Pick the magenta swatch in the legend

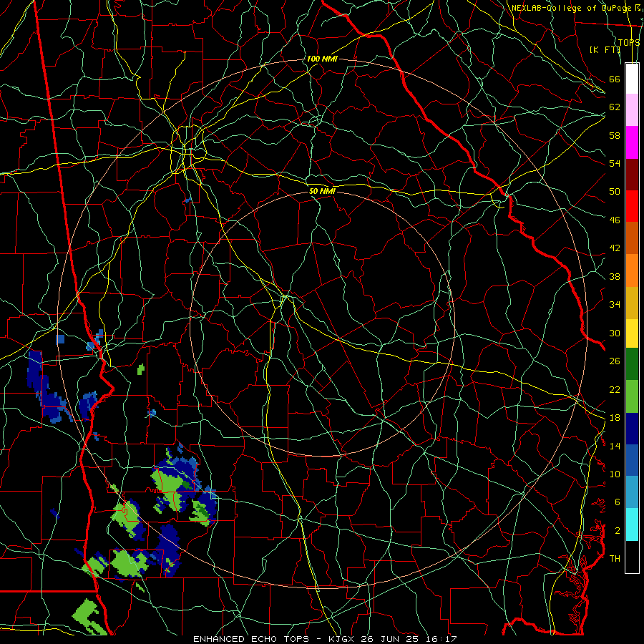pyautogui.click(x=632, y=142)
